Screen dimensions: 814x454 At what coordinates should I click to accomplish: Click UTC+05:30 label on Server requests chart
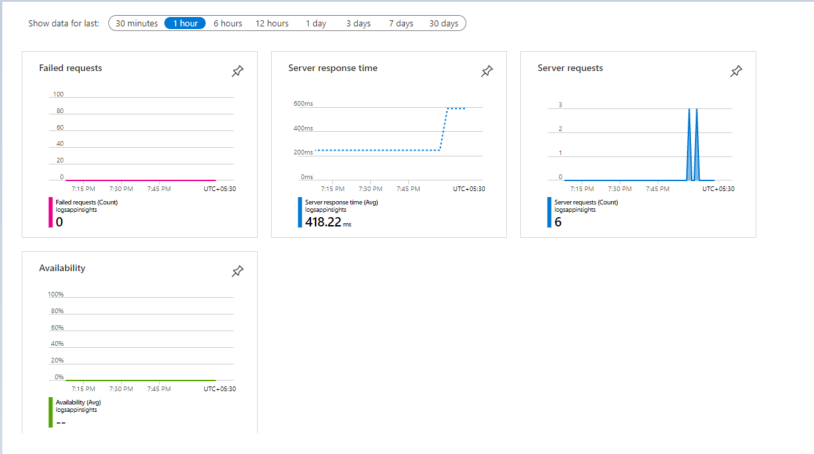(x=718, y=189)
